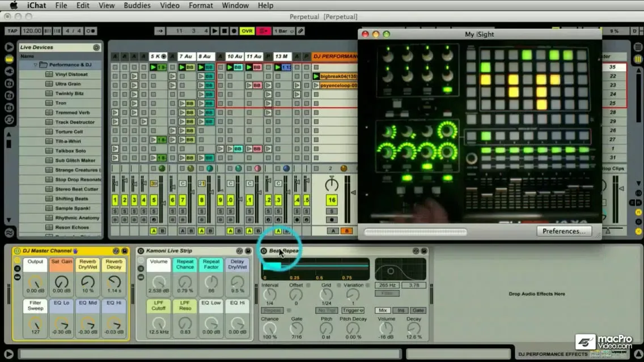Image resolution: width=644 pixels, height=362 pixels.
Task: Select the Stereo Beat Cutter preset
Action: click(77, 189)
